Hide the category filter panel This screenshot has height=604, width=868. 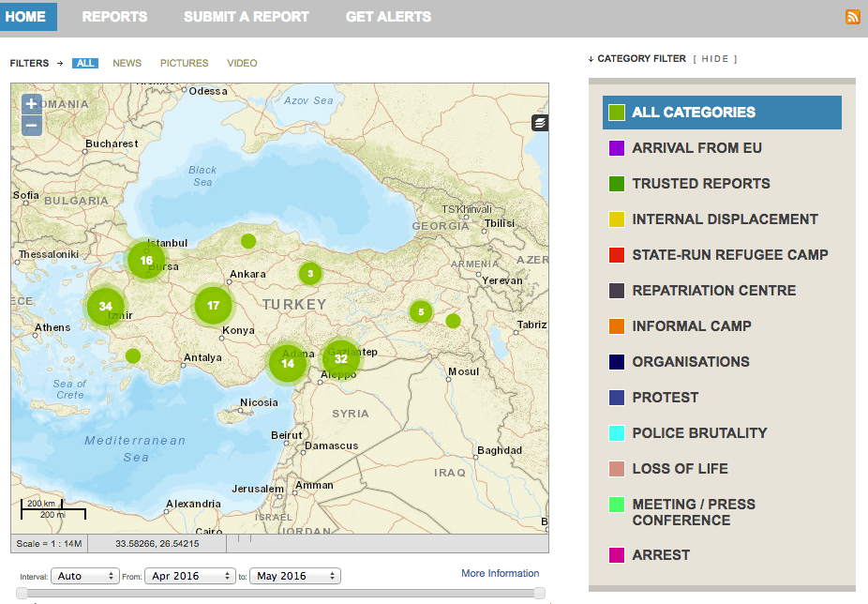[714, 59]
